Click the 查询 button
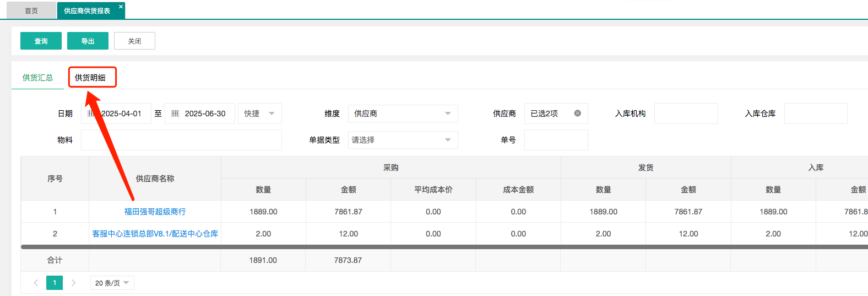This screenshot has width=868, height=296. point(41,41)
